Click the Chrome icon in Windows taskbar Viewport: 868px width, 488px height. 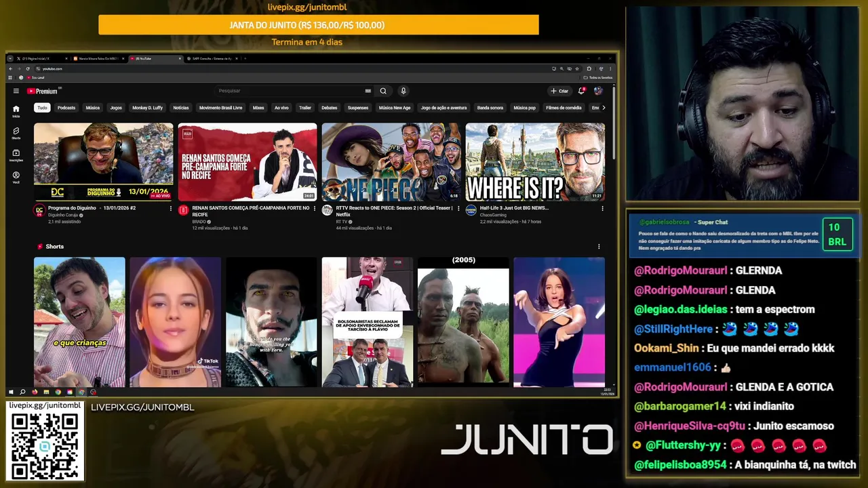coord(58,392)
